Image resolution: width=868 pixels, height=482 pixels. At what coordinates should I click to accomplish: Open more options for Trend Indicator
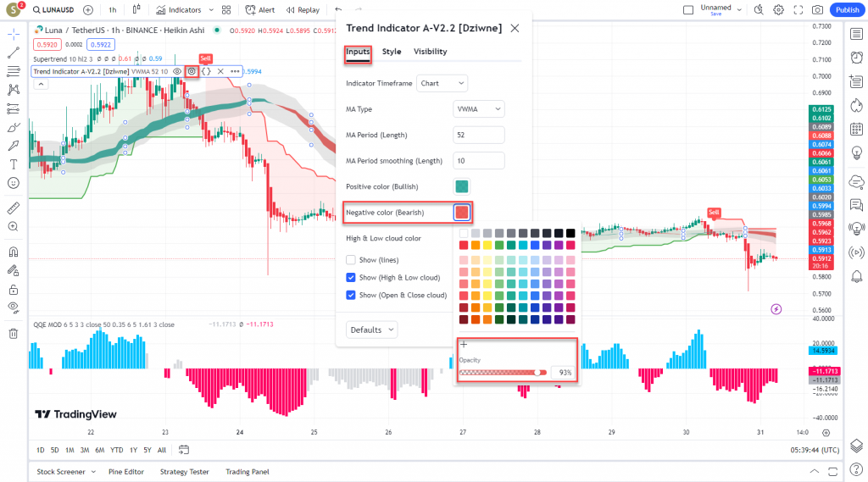[235, 71]
